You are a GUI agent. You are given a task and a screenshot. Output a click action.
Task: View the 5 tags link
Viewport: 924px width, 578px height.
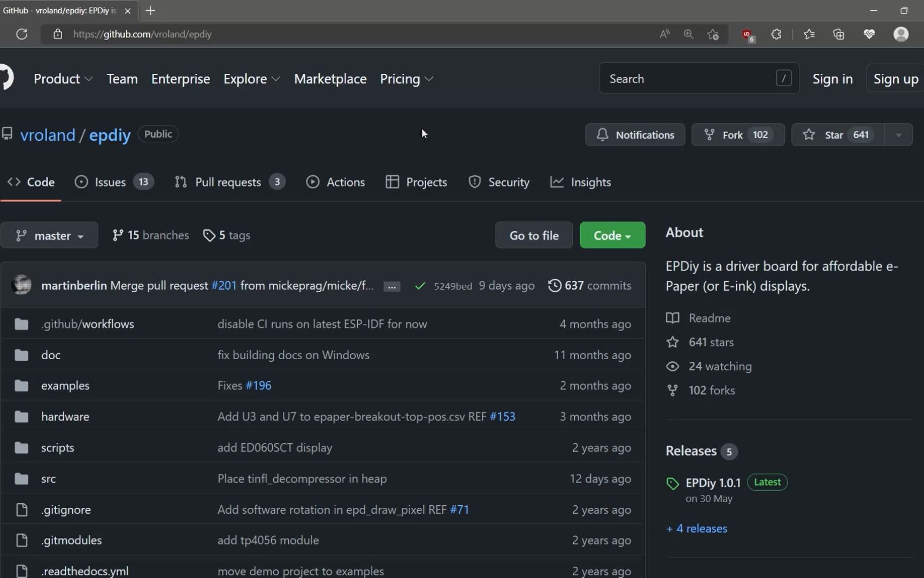(227, 235)
